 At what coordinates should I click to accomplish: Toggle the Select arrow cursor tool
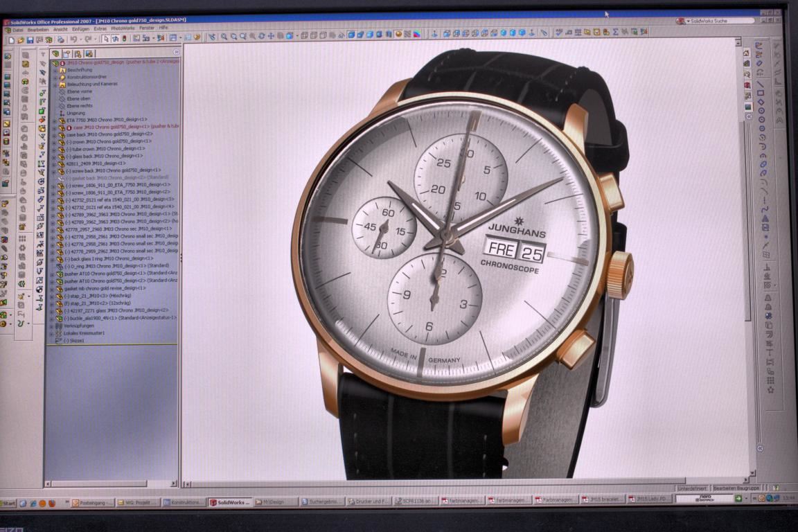[106, 39]
